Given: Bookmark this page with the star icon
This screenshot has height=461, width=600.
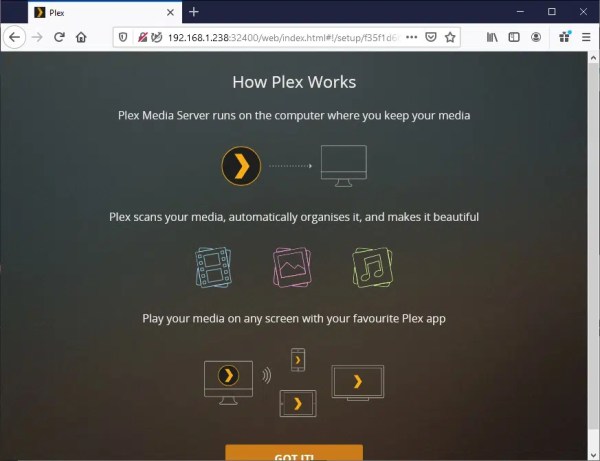Looking at the screenshot, I should tap(450, 37).
